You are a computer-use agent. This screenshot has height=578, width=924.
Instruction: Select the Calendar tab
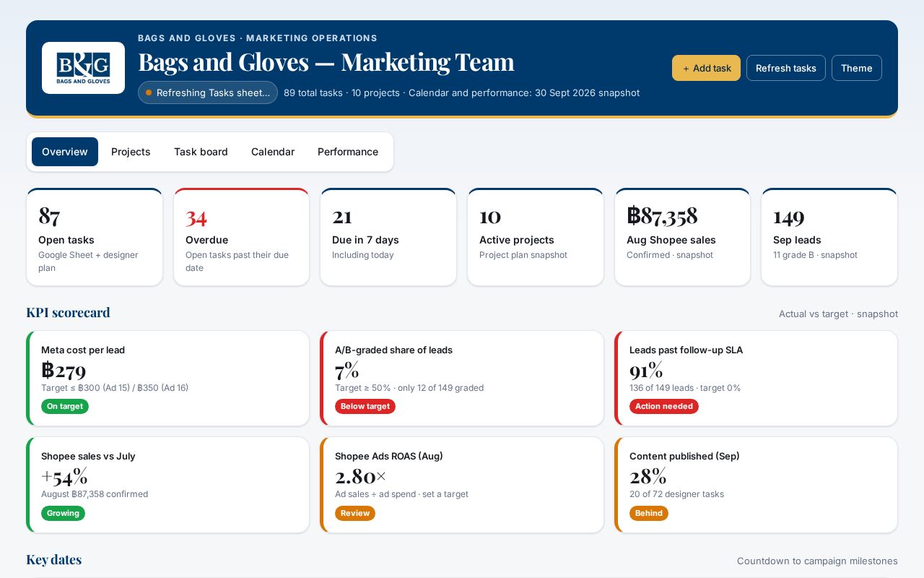tap(273, 152)
